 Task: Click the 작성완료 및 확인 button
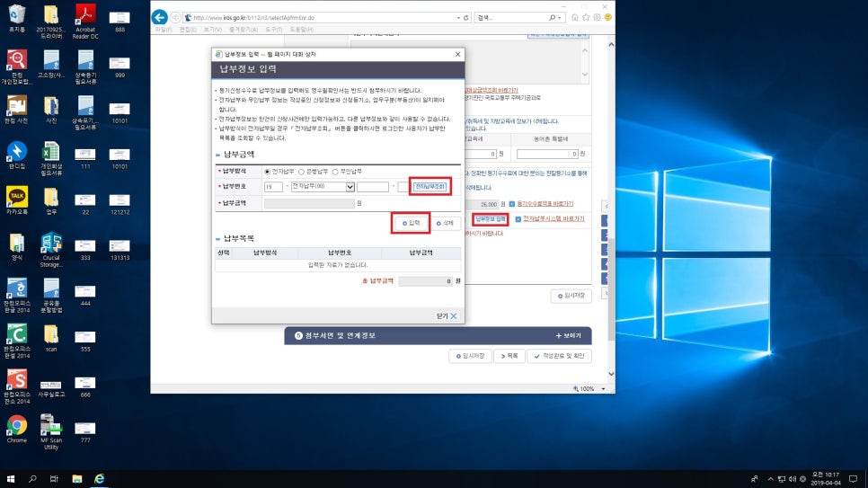[560, 356]
